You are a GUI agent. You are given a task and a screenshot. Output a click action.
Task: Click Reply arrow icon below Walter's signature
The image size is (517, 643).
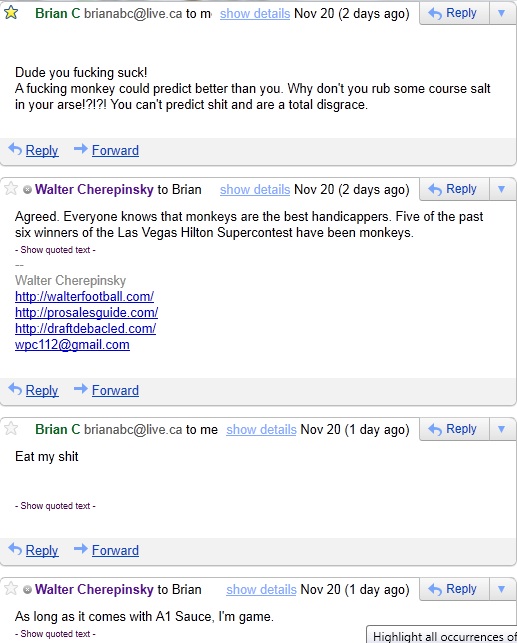pyautogui.click(x=15, y=389)
